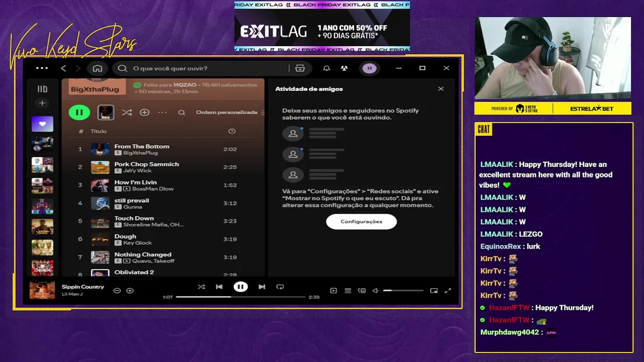This screenshot has height=362, width=644.
Task: Open connect to a device icon
Action: [x=362, y=291]
